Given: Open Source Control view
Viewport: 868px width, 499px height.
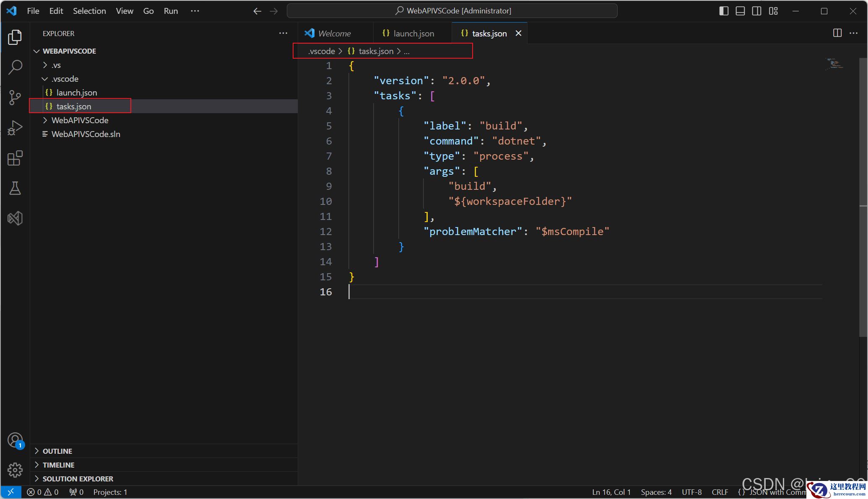Looking at the screenshot, I should click(x=15, y=97).
